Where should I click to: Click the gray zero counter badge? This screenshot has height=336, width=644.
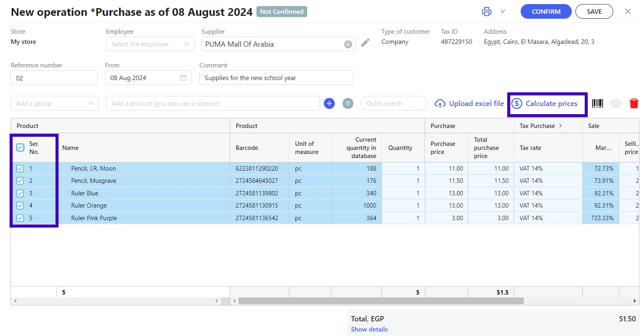[x=348, y=104]
